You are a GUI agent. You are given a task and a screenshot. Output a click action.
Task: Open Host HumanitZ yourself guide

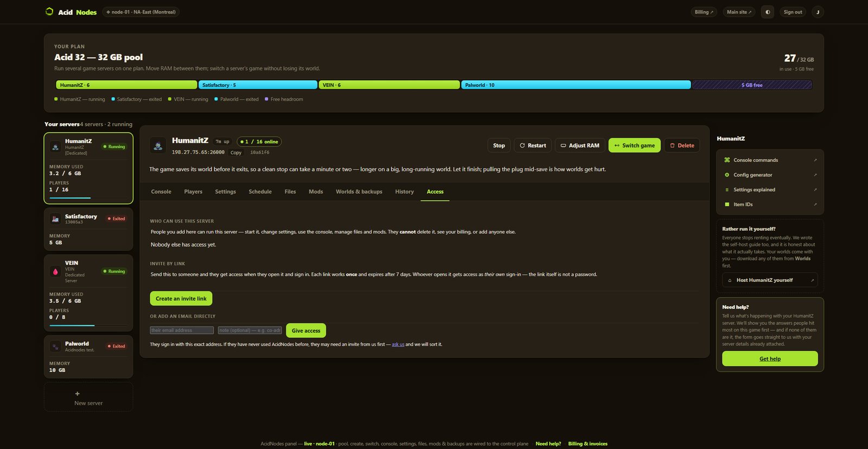click(x=770, y=280)
